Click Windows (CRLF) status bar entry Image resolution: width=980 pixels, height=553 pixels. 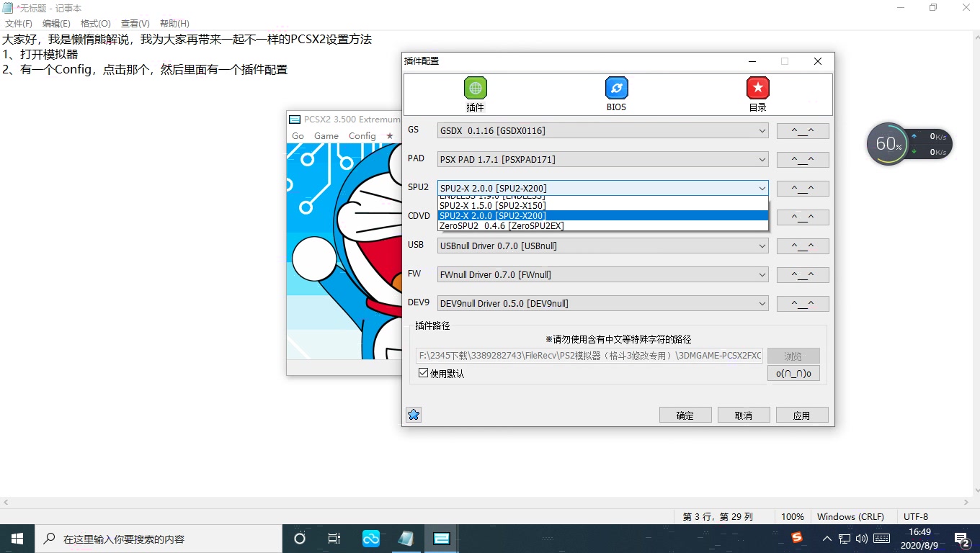[850, 517]
